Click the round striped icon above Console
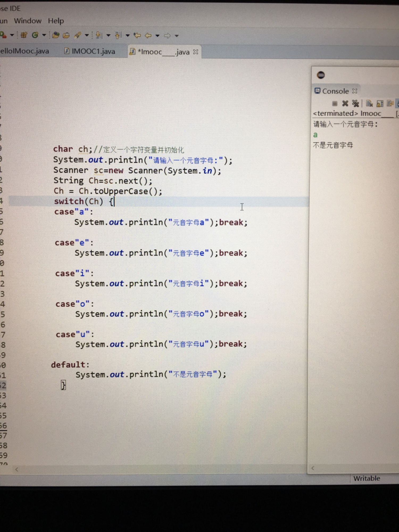 [x=321, y=75]
